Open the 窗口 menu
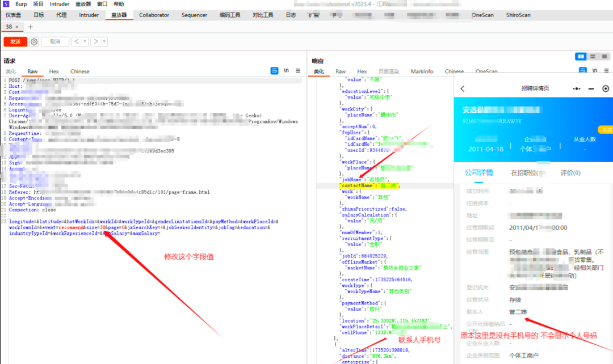The image size is (613, 364). click(102, 4)
